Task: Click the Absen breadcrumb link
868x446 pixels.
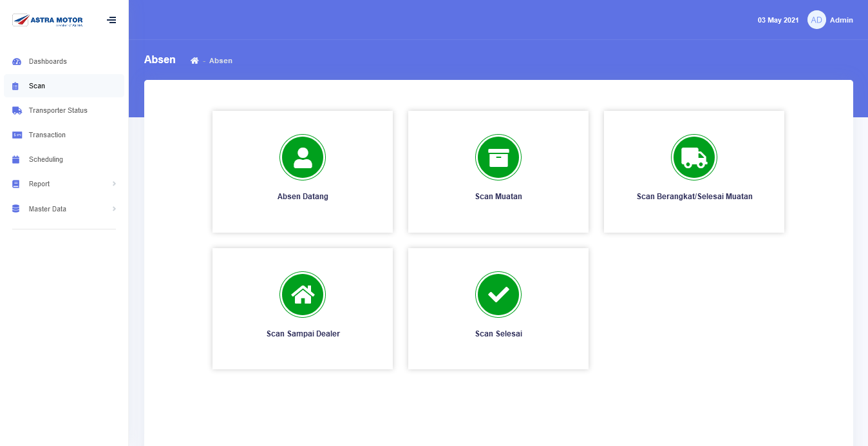Action: (x=221, y=61)
